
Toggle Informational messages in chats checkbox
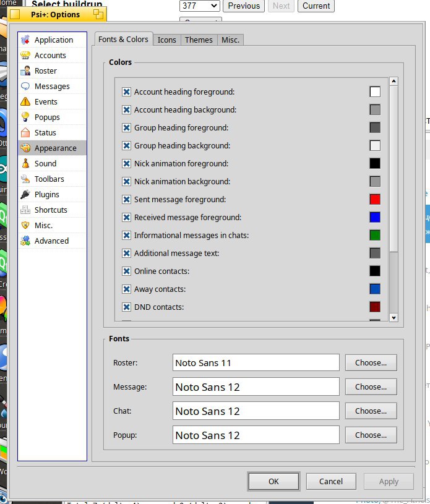tap(126, 235)
